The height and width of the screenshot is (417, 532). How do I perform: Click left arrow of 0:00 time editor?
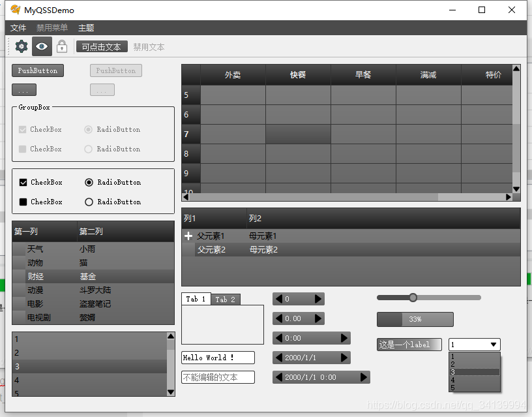279,338
